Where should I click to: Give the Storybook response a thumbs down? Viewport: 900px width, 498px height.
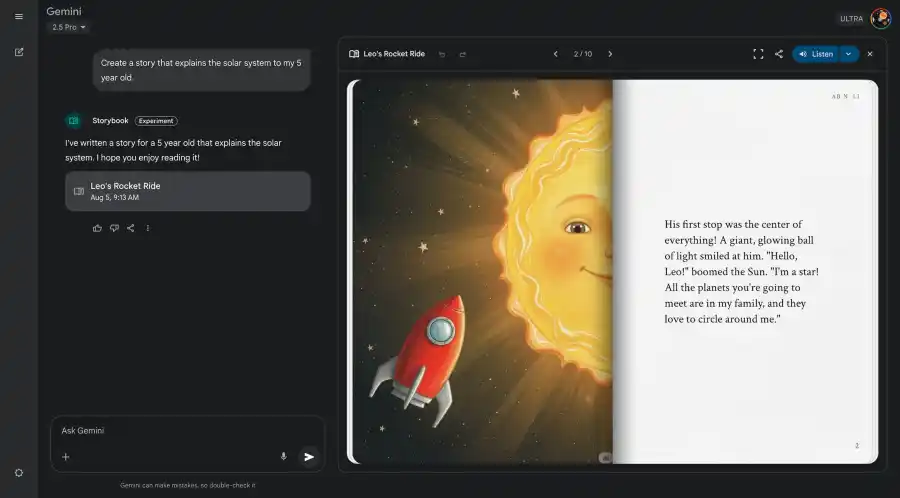(114, 228)
